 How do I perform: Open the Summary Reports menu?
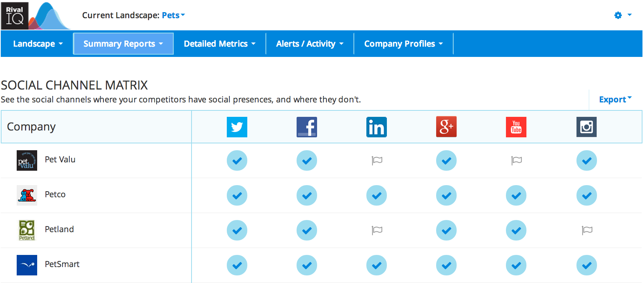123,44
